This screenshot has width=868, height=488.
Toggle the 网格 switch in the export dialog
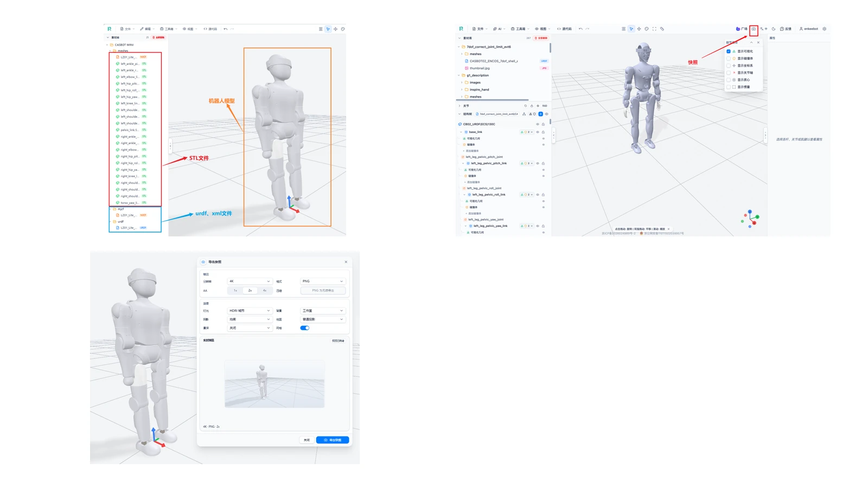(x=305, y=328)
